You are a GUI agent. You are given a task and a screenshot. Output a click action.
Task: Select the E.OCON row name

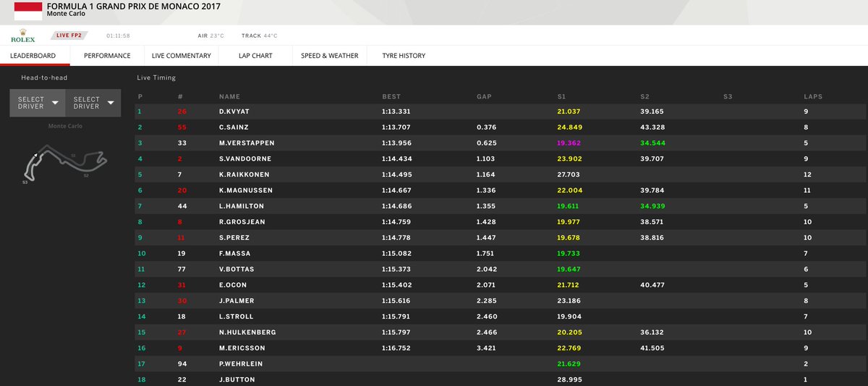pos(234,285)
